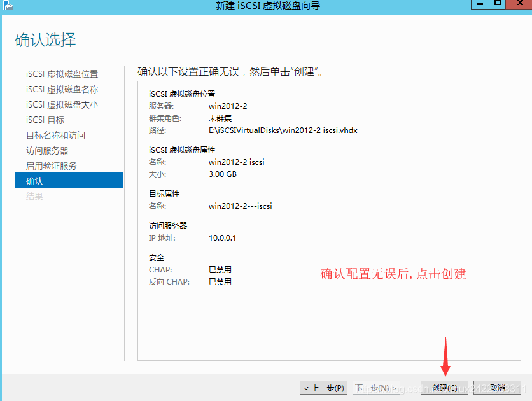
Task: Select step iSCSI 虚拟磁盘大小
Action: tap(62, 104)
